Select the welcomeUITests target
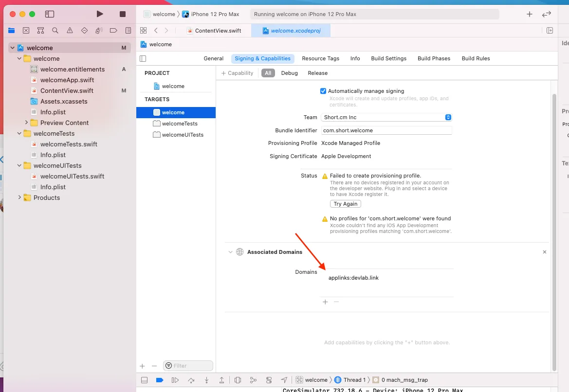 176,135
